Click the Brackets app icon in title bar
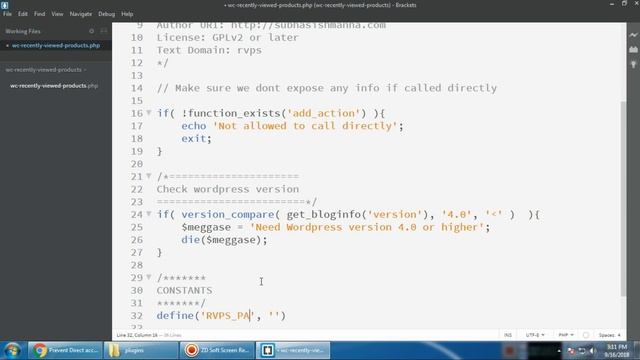Viewport: 640px width, 360px height. tap(4, 5)
